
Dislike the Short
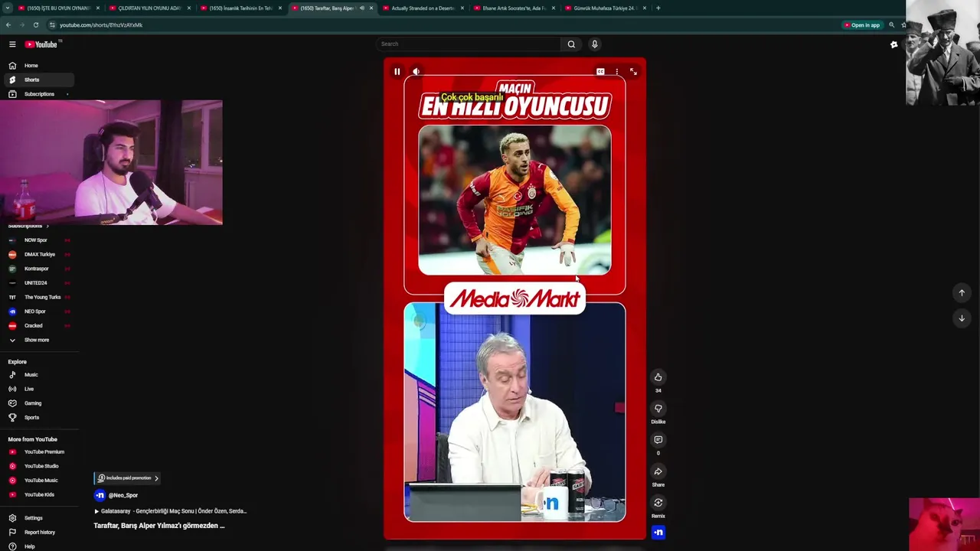click(x=658, y=409)
